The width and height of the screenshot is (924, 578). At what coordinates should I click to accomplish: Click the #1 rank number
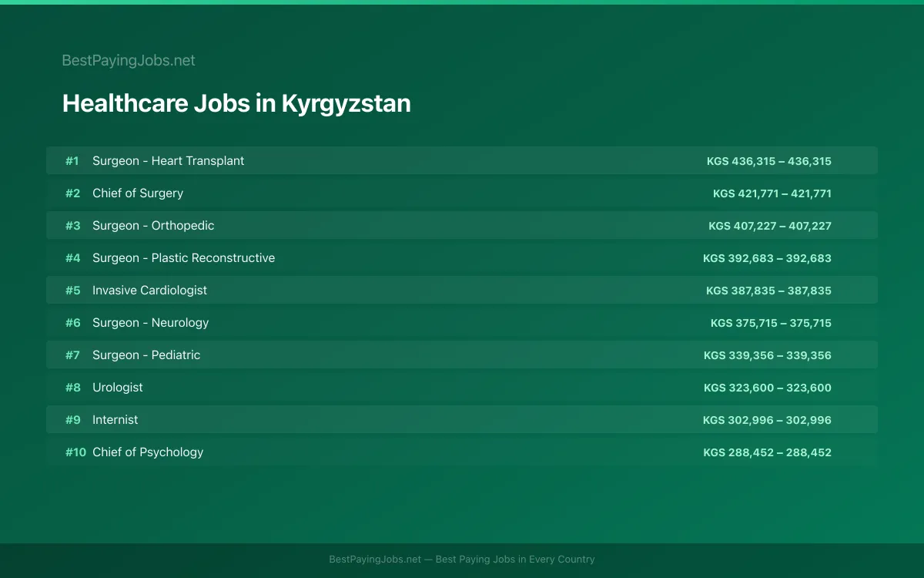tap(72, 161)
